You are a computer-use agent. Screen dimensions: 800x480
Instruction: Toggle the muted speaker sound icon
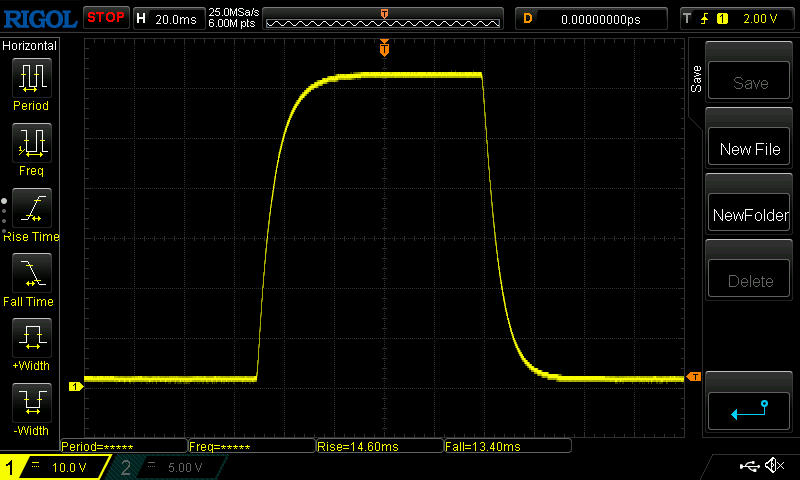[x=774, y=465]
